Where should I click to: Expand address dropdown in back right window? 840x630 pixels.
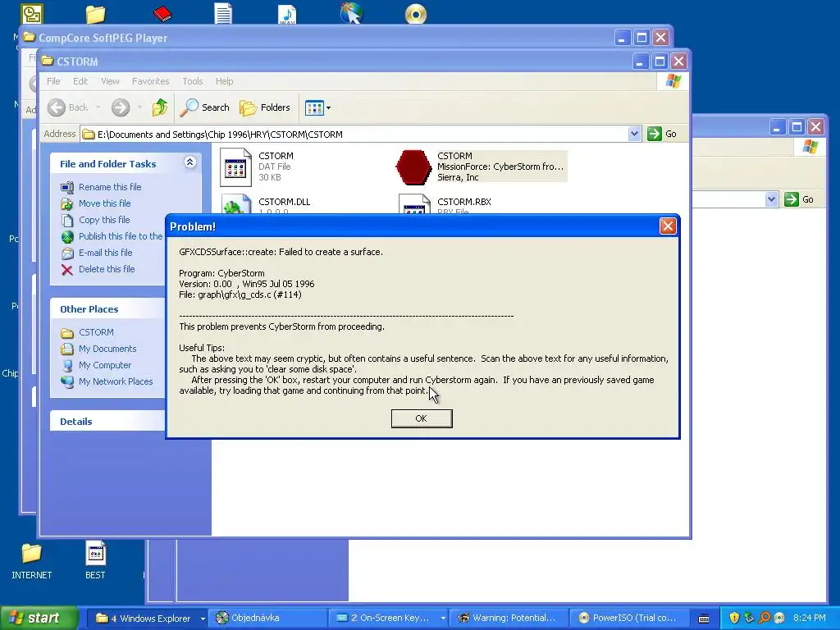771,200
